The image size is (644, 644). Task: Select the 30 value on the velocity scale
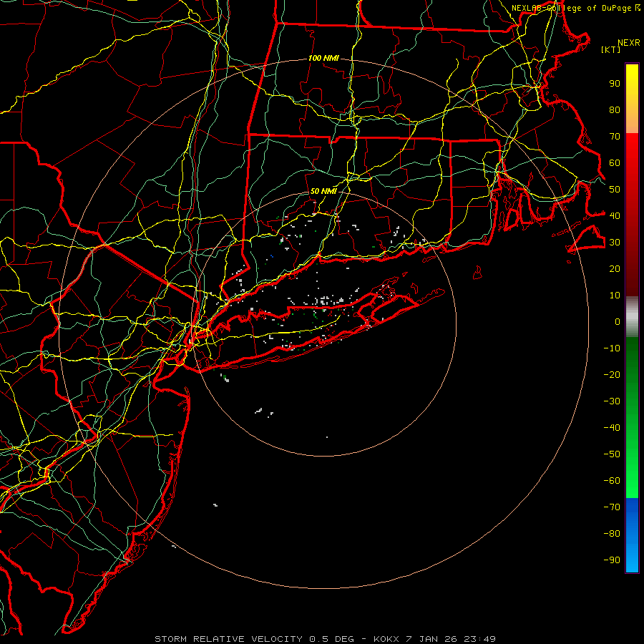[615, 243]
